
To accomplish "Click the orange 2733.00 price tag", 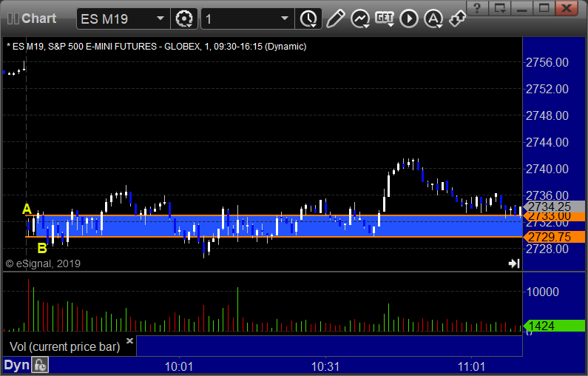I will [x=554, y=217].
